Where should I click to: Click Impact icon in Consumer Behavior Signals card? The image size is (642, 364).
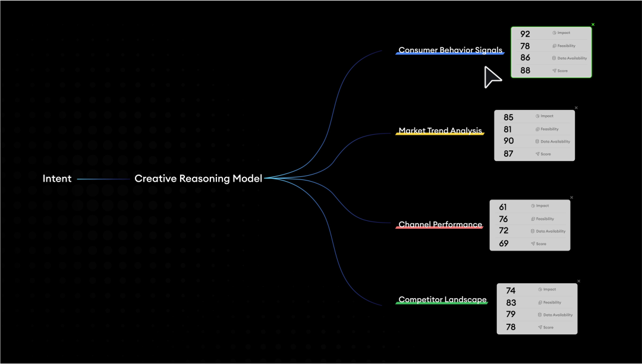(554, 33)
